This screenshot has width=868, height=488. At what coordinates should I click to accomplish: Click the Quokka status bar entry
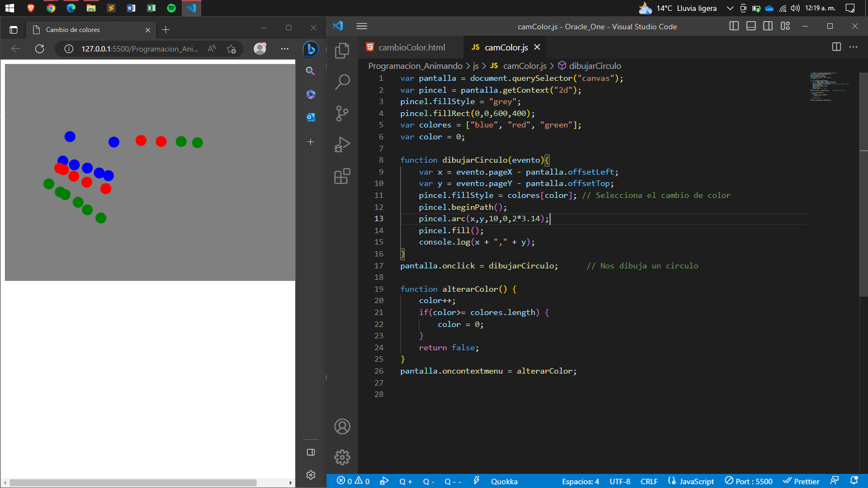click(x=504, y=481)
